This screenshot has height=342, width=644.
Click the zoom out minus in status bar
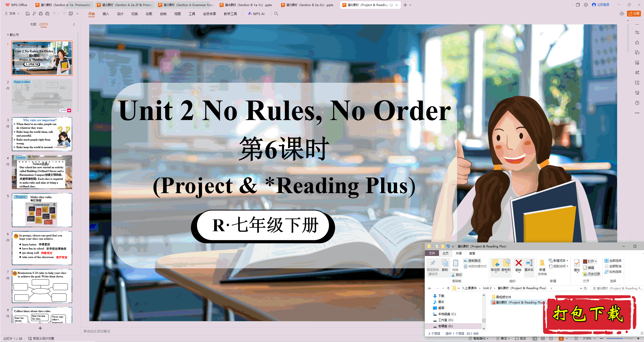tap(602, 338)
